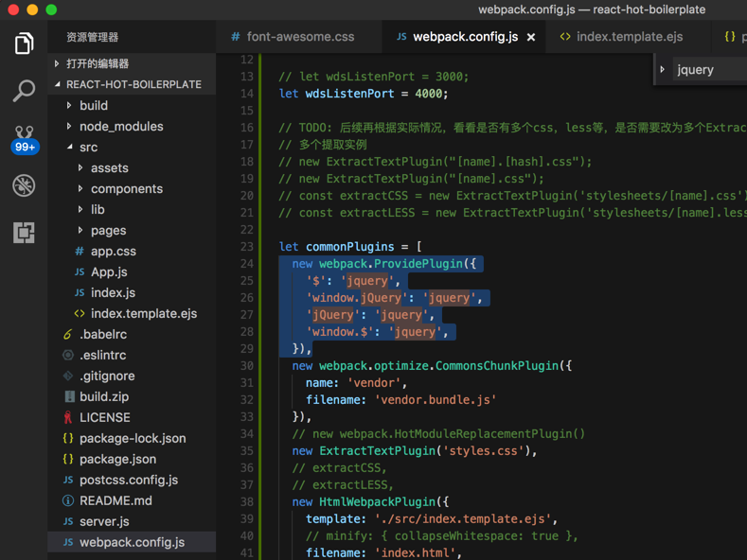Switch to the index.template.ejs tab
The width and height of the screenshot is (747, 560).
click(629, 37)
